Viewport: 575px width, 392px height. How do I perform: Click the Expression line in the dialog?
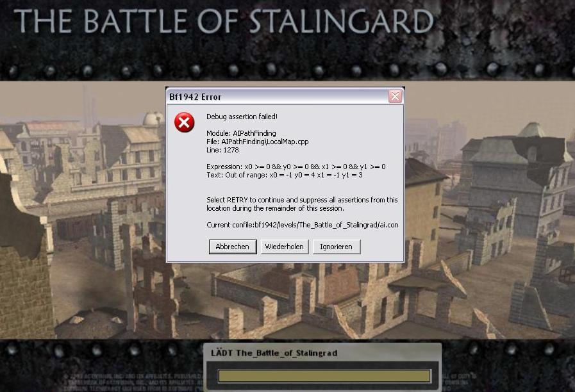pyautogui.click(x=296, y=167)
